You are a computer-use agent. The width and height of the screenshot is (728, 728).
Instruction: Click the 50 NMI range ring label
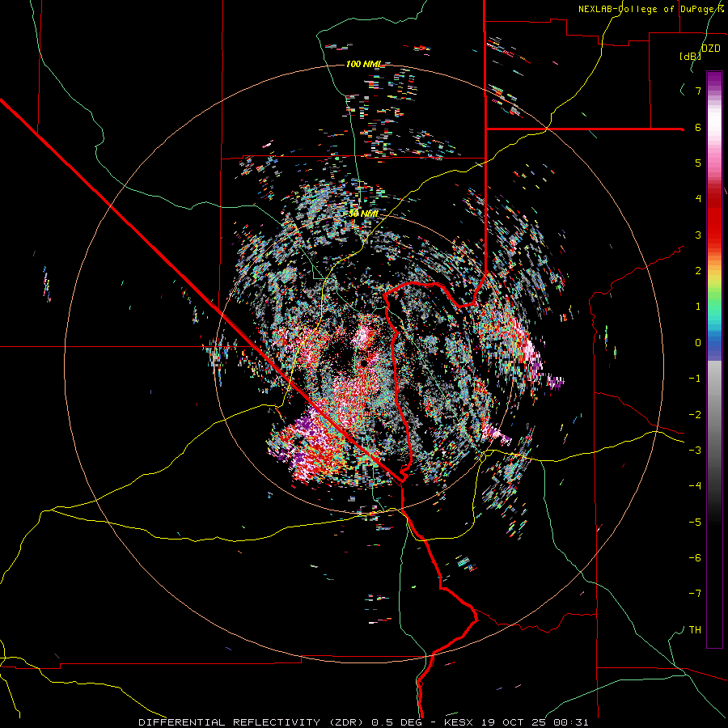363,214
